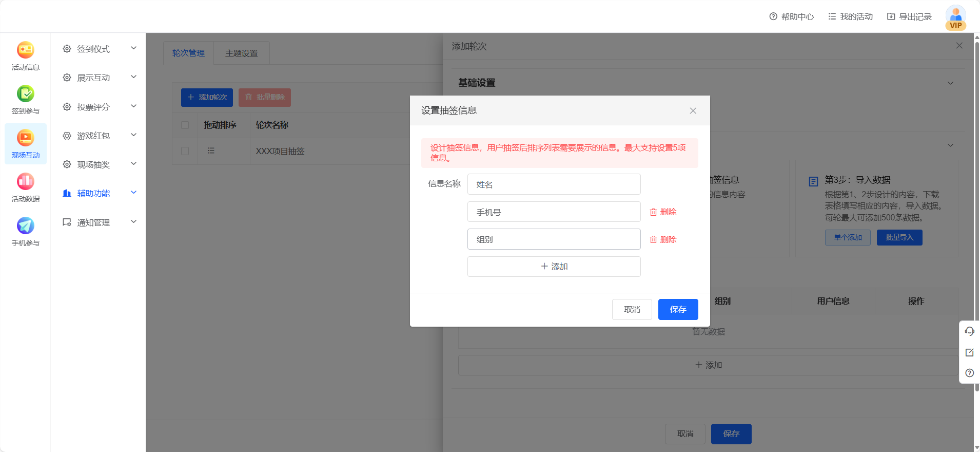
Task: Toggle the select-all checkbox in table header
Action: [185, 125]
